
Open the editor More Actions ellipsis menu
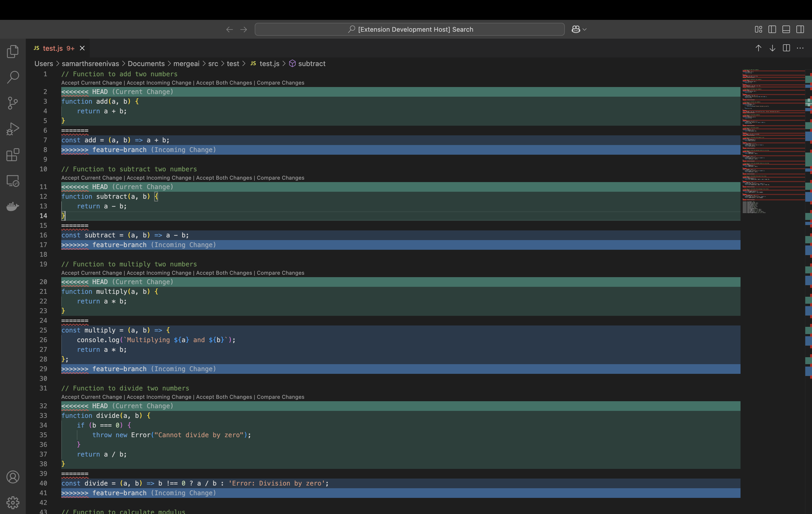pos(800,48)
